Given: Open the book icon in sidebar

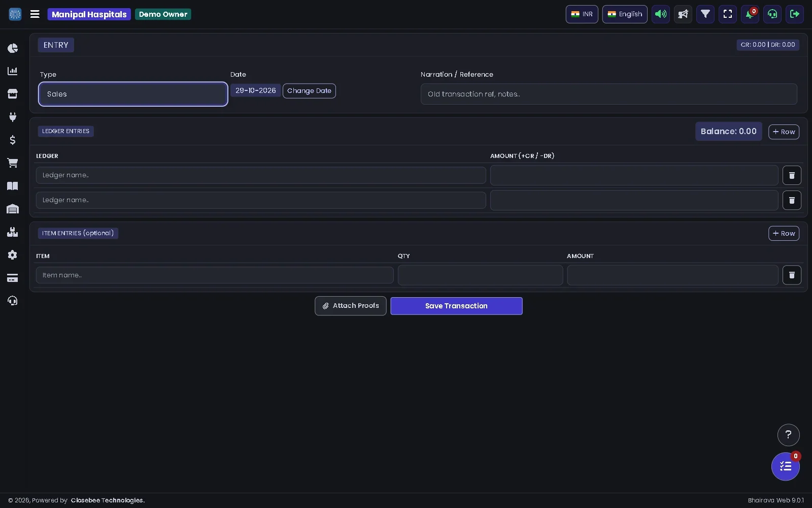Looking at the screenshot, I should coord(13,186).
